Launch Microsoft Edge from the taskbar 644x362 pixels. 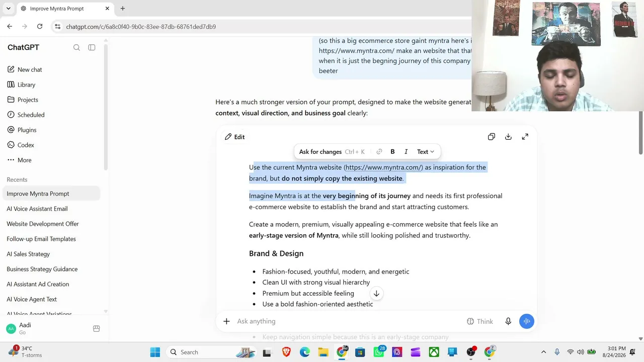305,352
